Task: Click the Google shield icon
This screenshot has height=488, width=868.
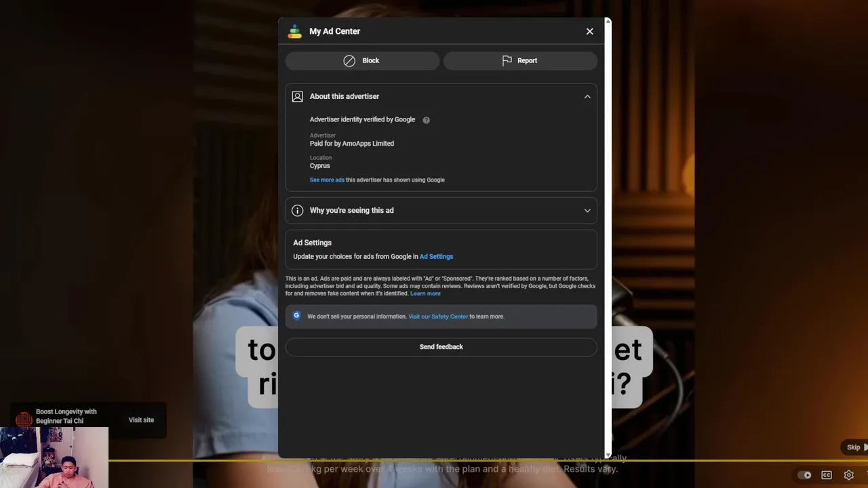Action: click(x=296, y=316)
